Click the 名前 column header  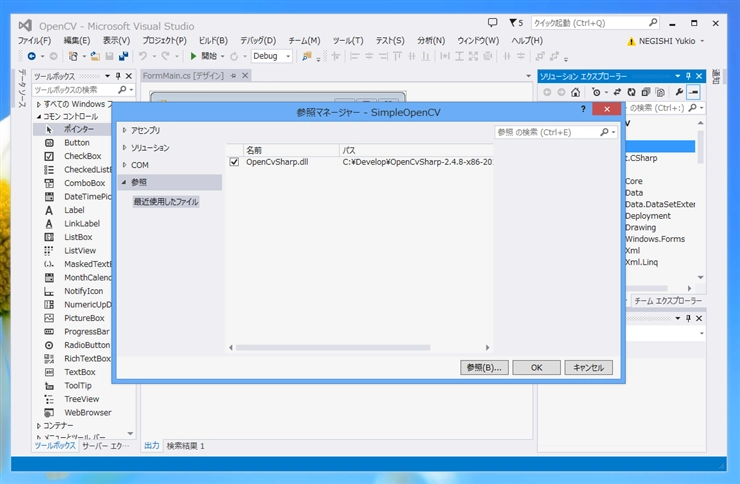[x=291, y=150]
